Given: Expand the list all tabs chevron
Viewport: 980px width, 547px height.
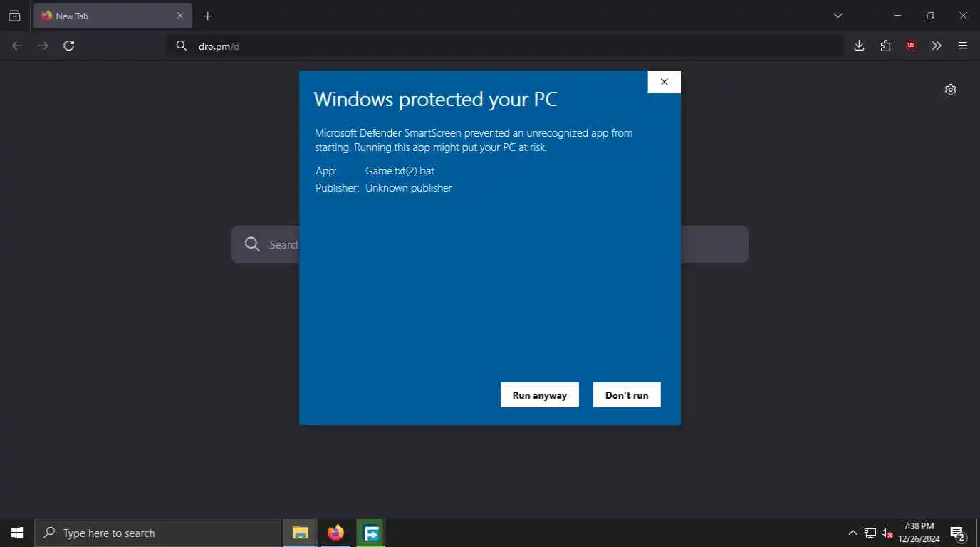Looking at the screenshot, I should tap(838, 16).
